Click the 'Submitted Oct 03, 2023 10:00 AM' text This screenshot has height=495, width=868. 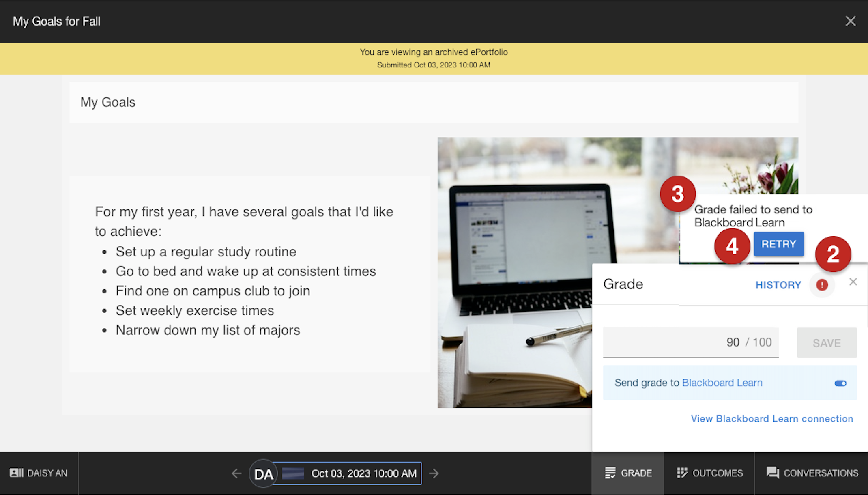click(434, 65)
